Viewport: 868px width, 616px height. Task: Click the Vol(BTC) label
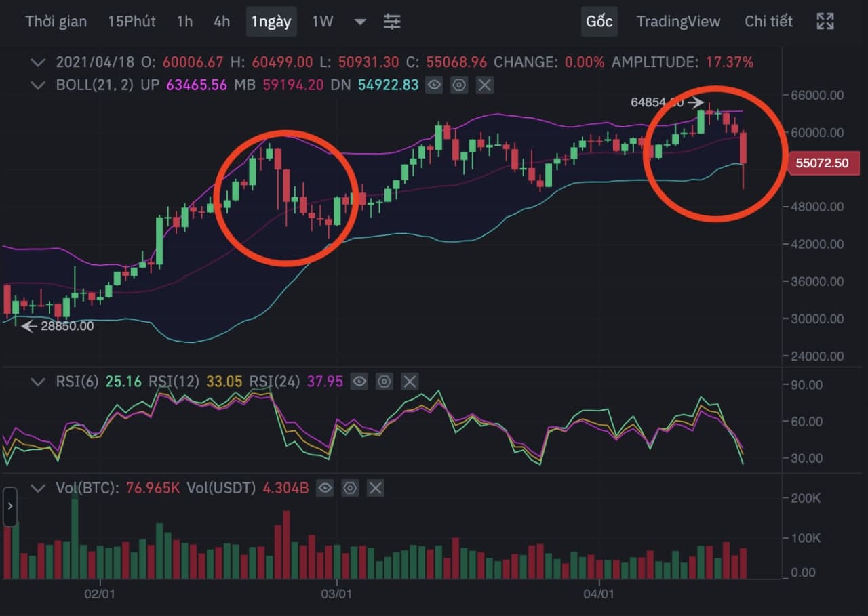(88, 487)
